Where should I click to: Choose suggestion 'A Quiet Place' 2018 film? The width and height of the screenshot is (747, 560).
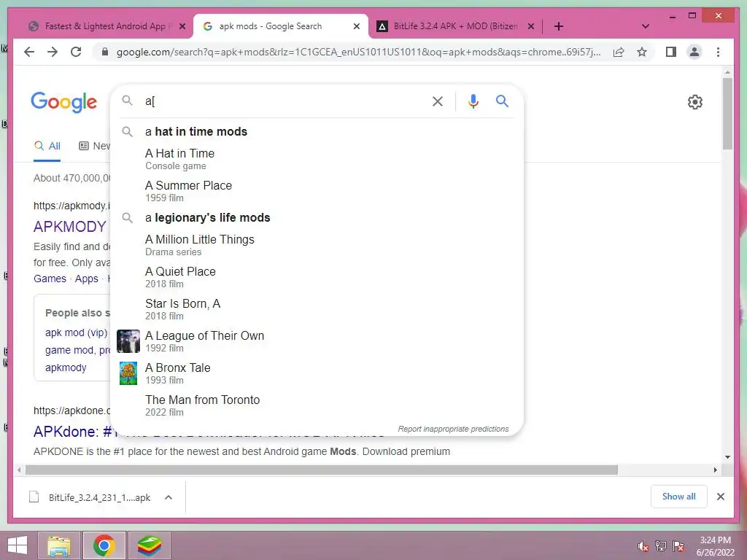[317, 277]
